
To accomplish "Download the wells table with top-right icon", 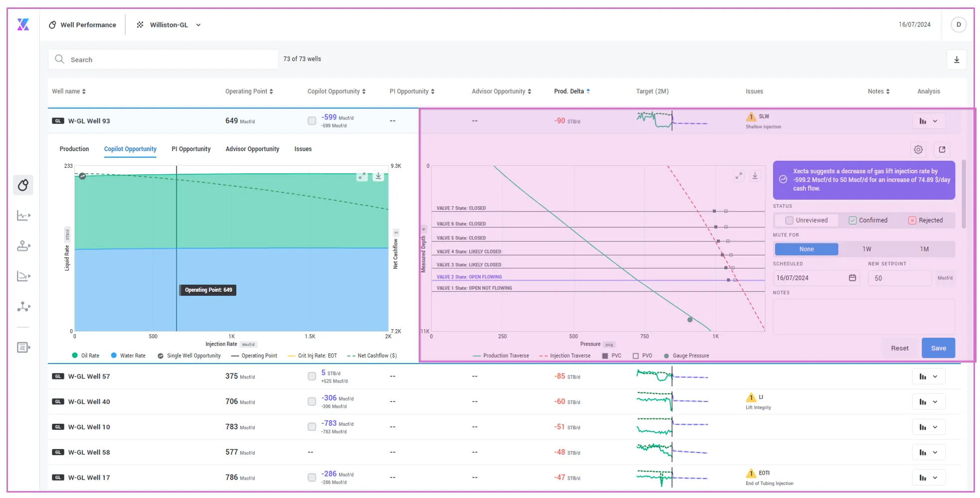I will [957, 60].
